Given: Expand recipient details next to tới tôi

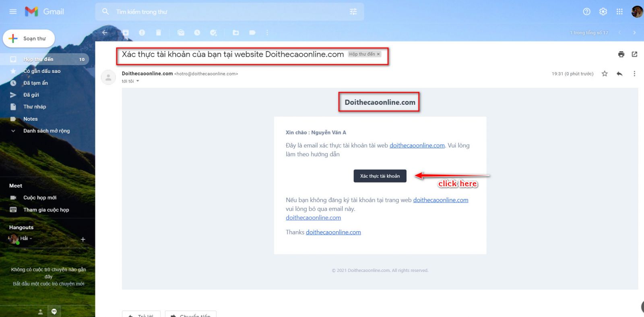Looking at the screenshot, I should 138,81.
